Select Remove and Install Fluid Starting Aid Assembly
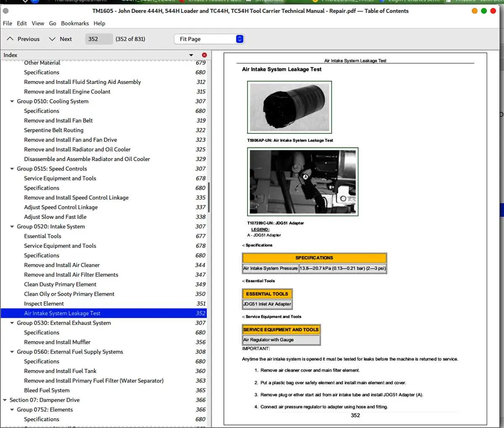Screen dimensions: 504x428 coord(82,82)
